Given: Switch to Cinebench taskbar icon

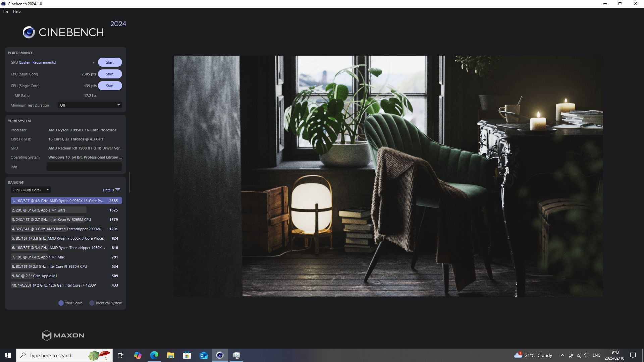Looking at the screenshot, I should point(220,355).
